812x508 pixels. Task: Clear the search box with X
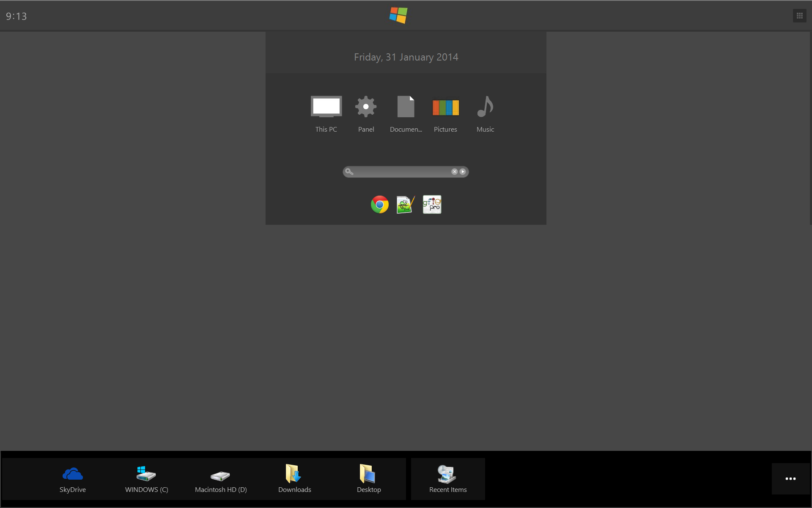(x=454, y=171)
